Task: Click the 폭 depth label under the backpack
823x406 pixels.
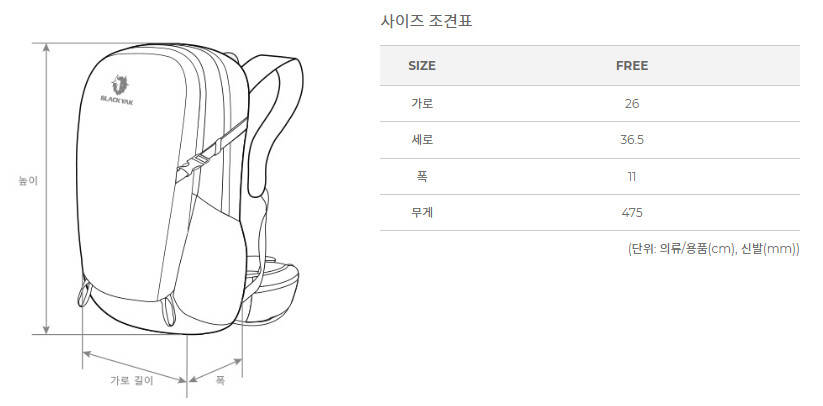Action: (x=220, y=381)
